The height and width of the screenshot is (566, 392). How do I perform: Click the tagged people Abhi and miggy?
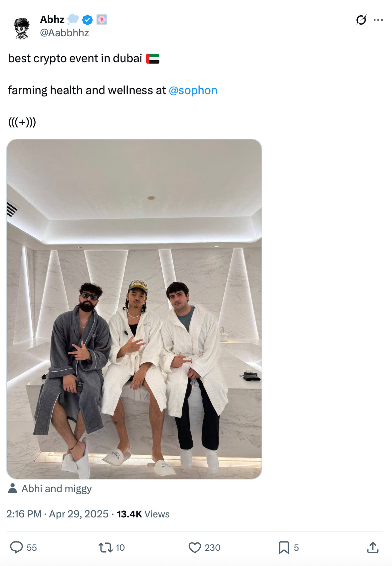(x=57, y=488)
